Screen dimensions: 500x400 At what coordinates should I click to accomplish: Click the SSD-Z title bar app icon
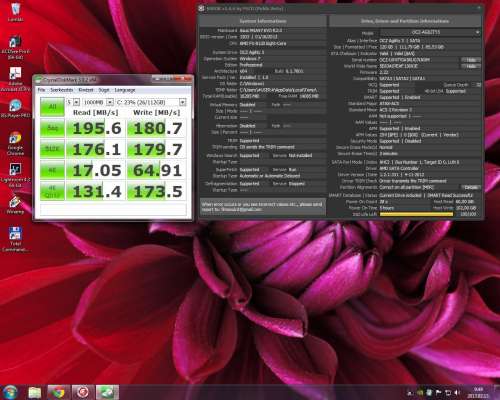(x=202, y=9)
